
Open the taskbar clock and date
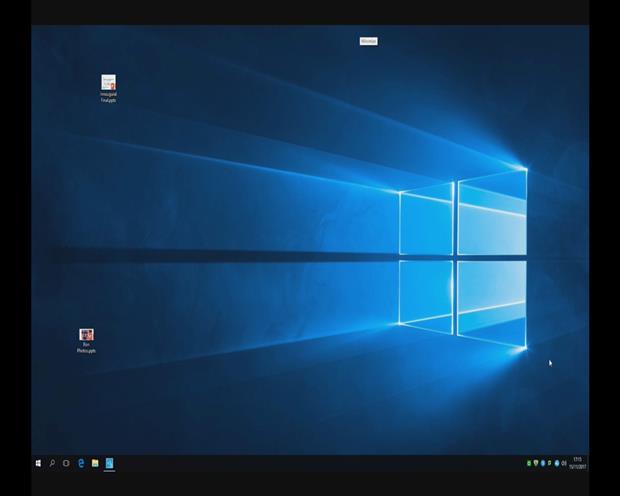(x=577, y=463)
